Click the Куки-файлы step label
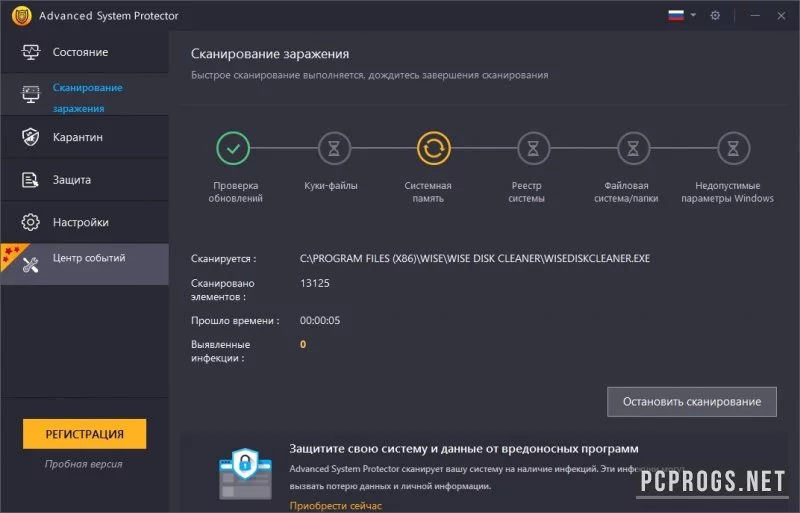 (x=331, y=186)
